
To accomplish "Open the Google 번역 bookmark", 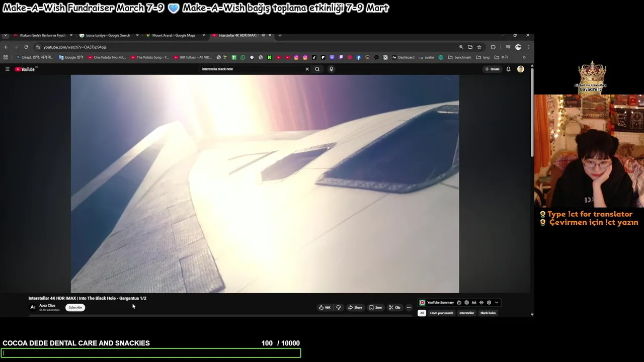I will (x=71, y=57).
